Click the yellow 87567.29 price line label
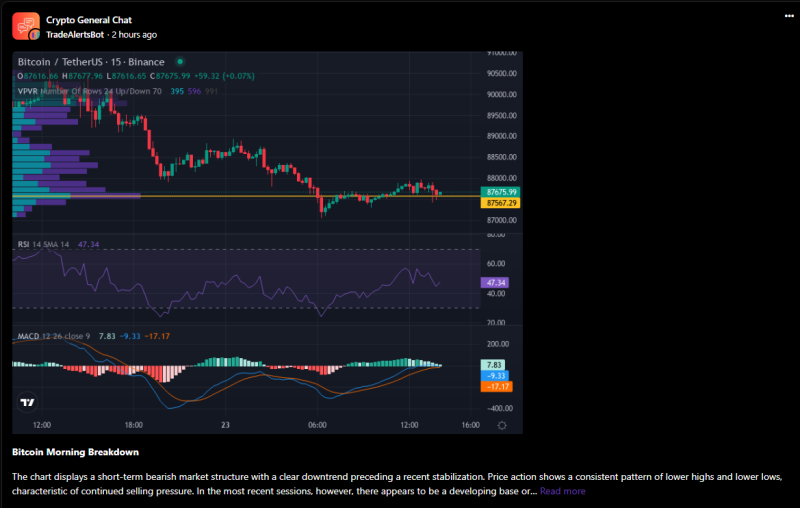 click(499, 203)
